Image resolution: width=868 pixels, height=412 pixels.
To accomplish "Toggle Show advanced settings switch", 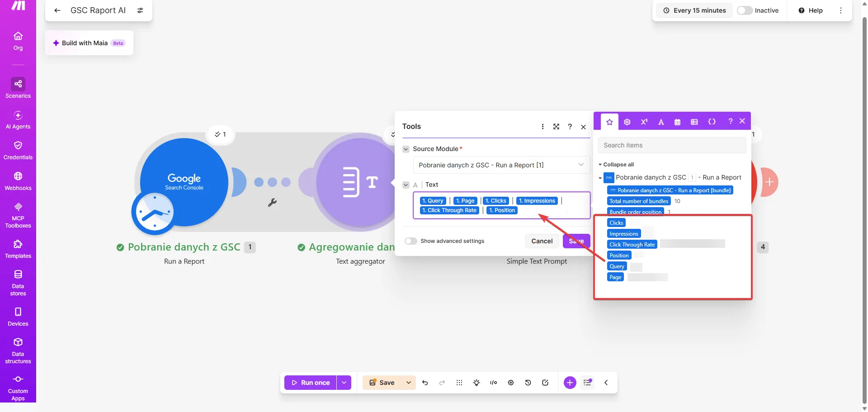I will pyautogui.click(x=410, y=241).
